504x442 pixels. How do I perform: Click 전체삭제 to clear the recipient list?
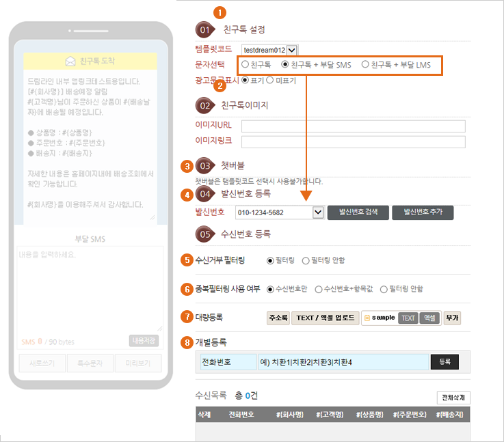(x=453, y=398)
